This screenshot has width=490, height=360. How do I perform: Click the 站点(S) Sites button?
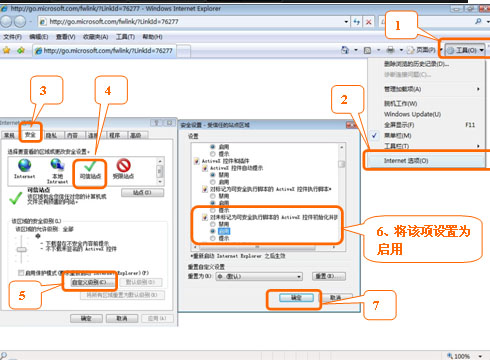point(142,193)
